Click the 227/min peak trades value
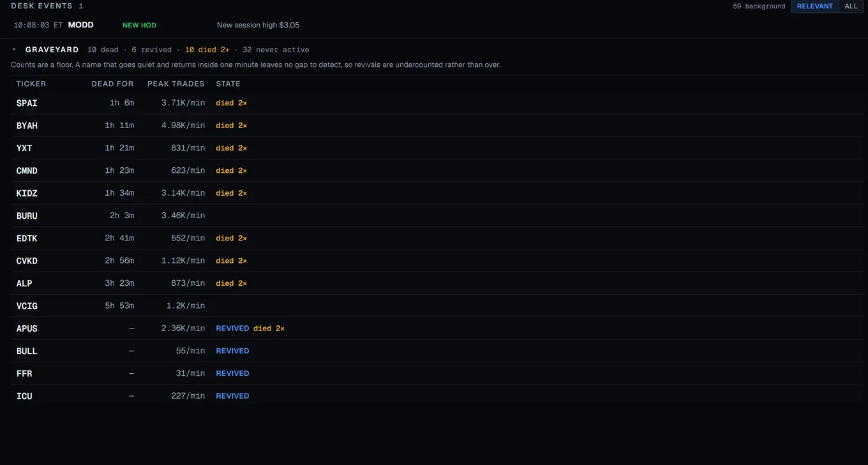This screenshot has width=868, height=465. 188,396
